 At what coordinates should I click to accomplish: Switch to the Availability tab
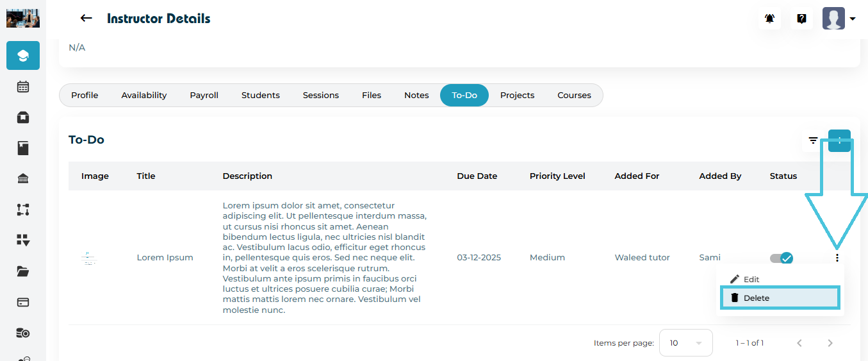(144, 95)
